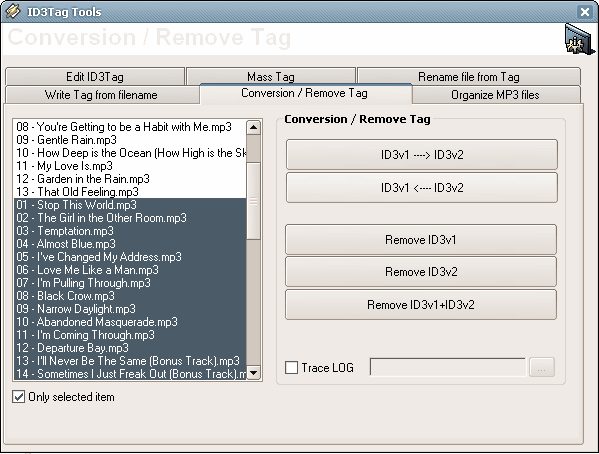The image size is (599, 454).
Task: Enable the Trace LOG checkbox
Action: tap(291, 368)
